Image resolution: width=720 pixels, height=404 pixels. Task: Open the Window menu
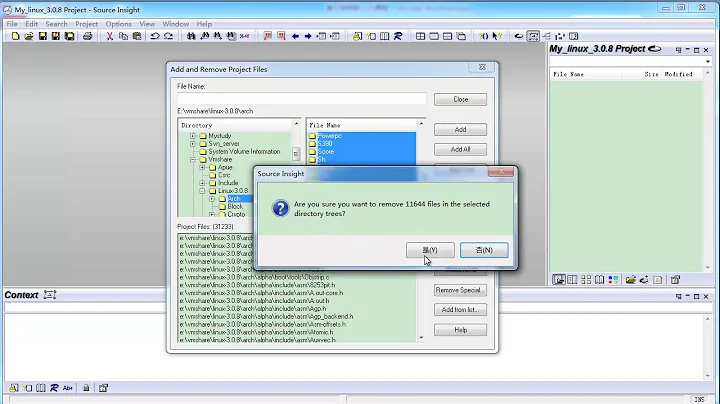pos(175,24)
